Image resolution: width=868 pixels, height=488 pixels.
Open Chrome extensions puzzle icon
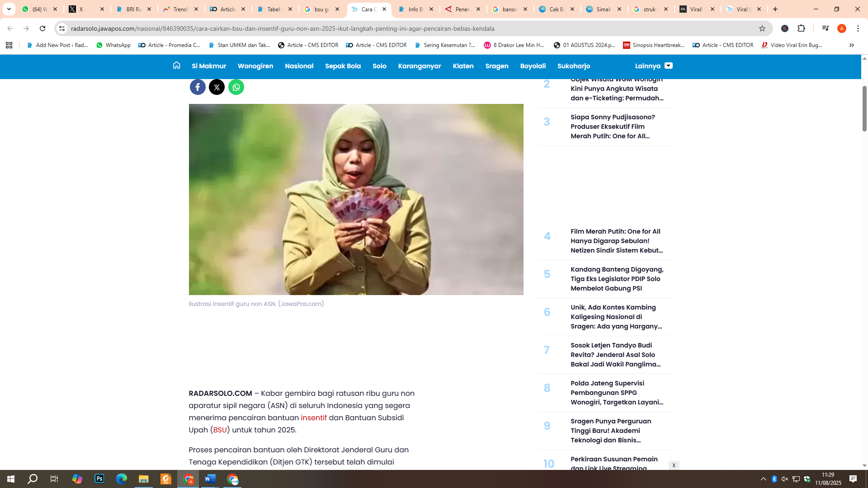pos(802,28)
